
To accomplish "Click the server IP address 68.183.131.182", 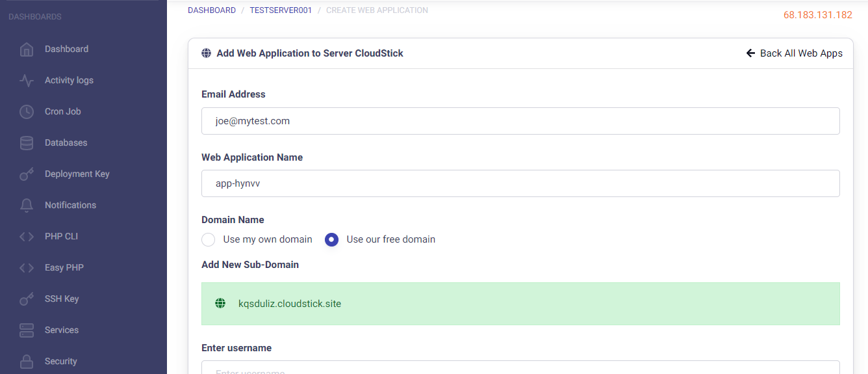I will (817, 15).
